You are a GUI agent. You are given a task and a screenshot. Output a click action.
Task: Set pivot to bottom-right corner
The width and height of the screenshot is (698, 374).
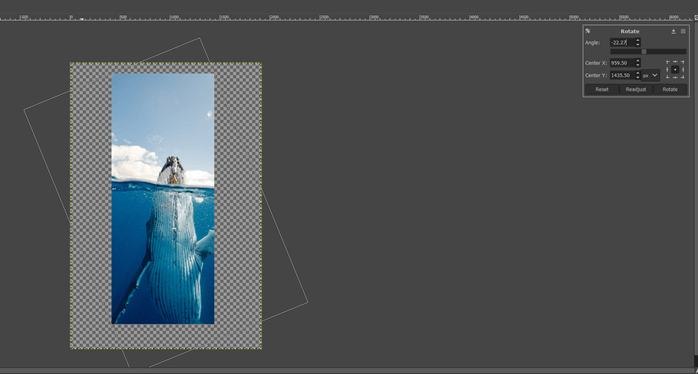click(683, 77)
